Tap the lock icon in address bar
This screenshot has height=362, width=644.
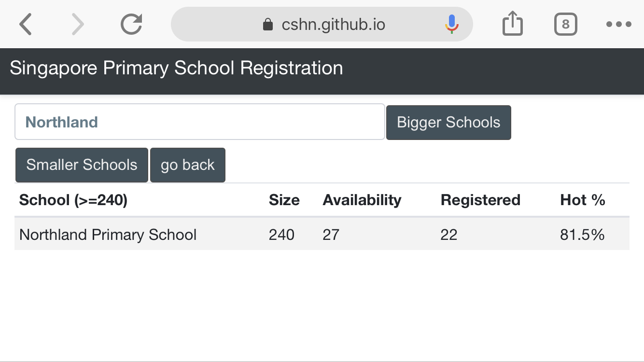pyautogui.click(x=268, y=25)
